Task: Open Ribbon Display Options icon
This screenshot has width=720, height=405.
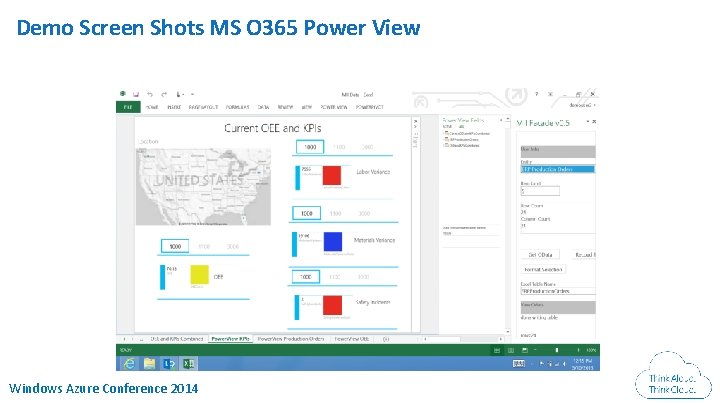Action: tap(550, 94)
